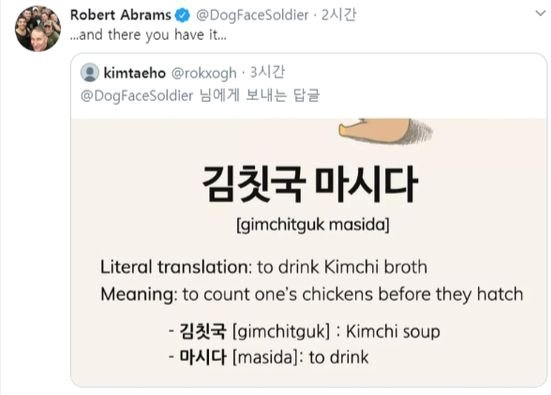
Task: Open the 김칫국 마시다 image card
Action: [x=309, y=253]
